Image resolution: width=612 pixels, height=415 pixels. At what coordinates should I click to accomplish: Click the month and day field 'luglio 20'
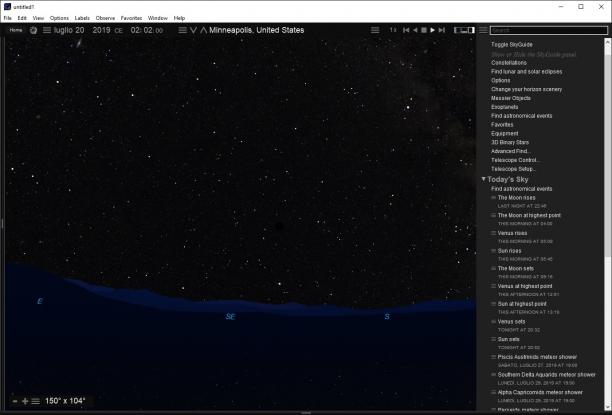click(69, 30)
